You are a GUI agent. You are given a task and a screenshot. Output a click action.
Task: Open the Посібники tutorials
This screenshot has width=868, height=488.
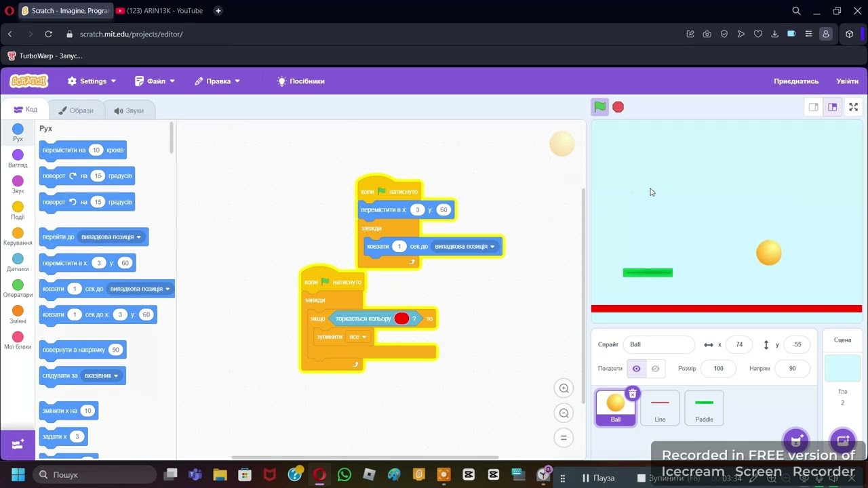click(300, 81)
